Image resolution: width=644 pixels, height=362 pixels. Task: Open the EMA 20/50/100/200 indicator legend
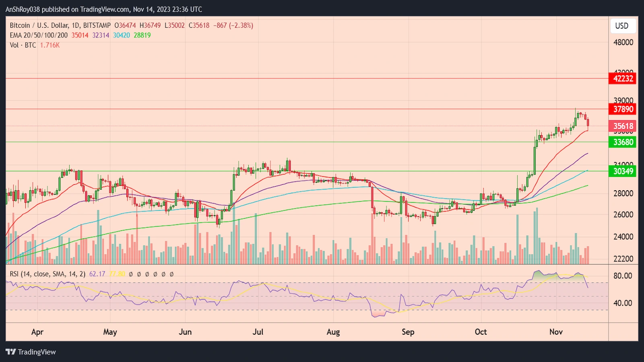click(x=38, y=35)
